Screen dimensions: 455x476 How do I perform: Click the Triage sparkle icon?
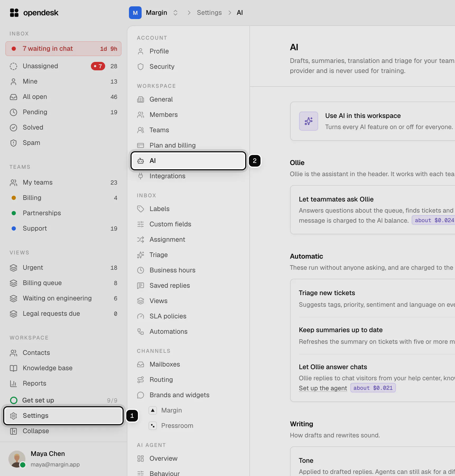click(141, 255)
